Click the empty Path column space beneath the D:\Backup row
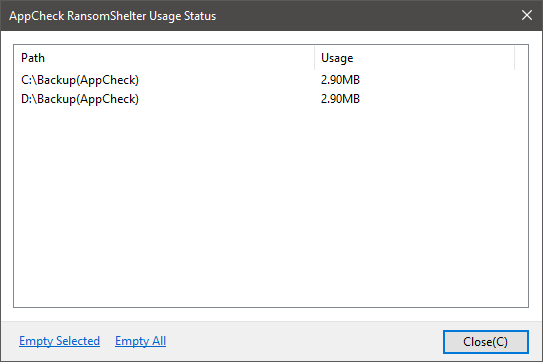This screenshot has width=543, height=362. (x=164, y=207)
